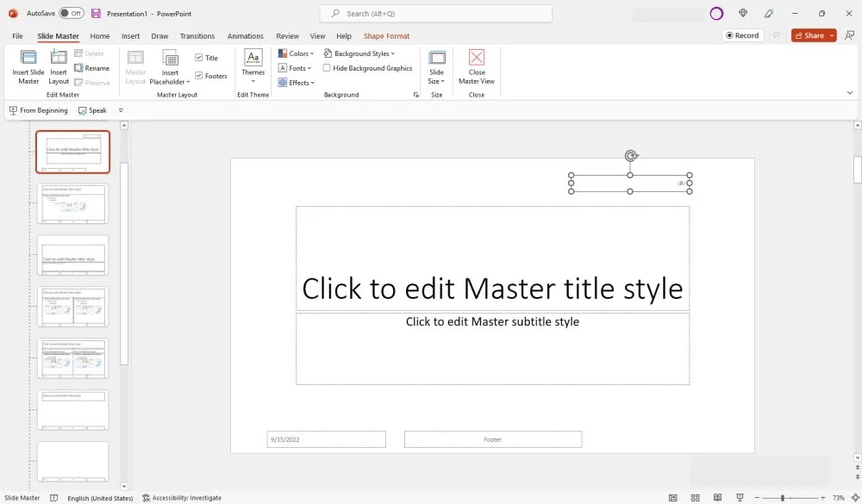
Task: Open the Colors dropdown
Action: pos(297,53)
